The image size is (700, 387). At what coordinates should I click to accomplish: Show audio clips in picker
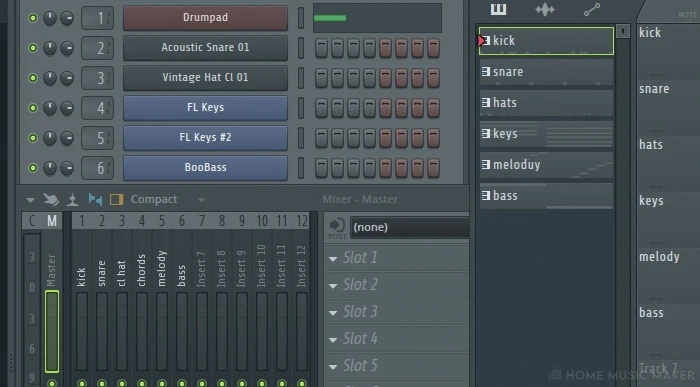[x=545, y=9]
